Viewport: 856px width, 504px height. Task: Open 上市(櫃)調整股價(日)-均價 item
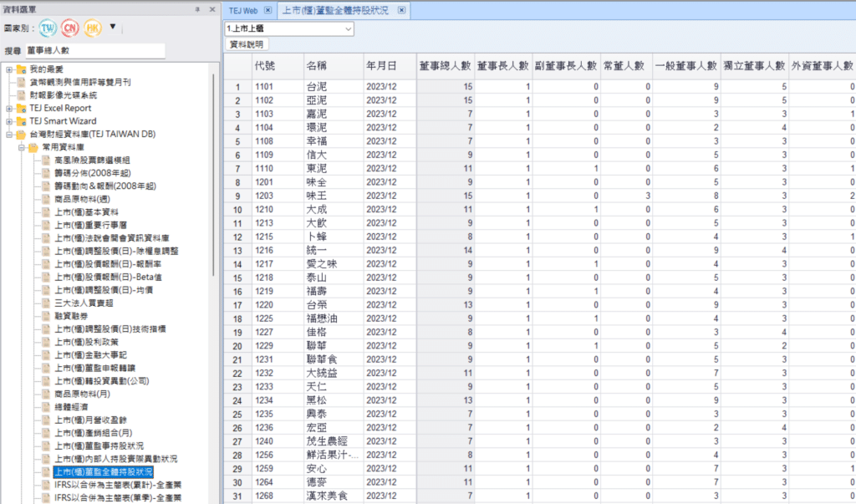(104, 290)
